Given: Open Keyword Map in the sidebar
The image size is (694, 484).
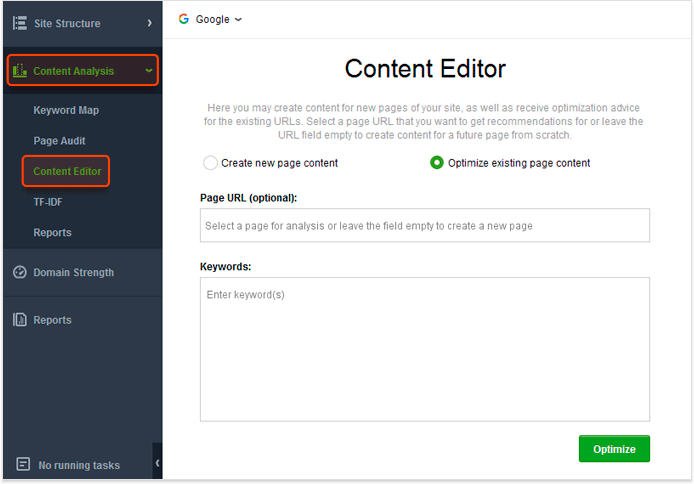Looking at the screenshot, I should [66, 110].
